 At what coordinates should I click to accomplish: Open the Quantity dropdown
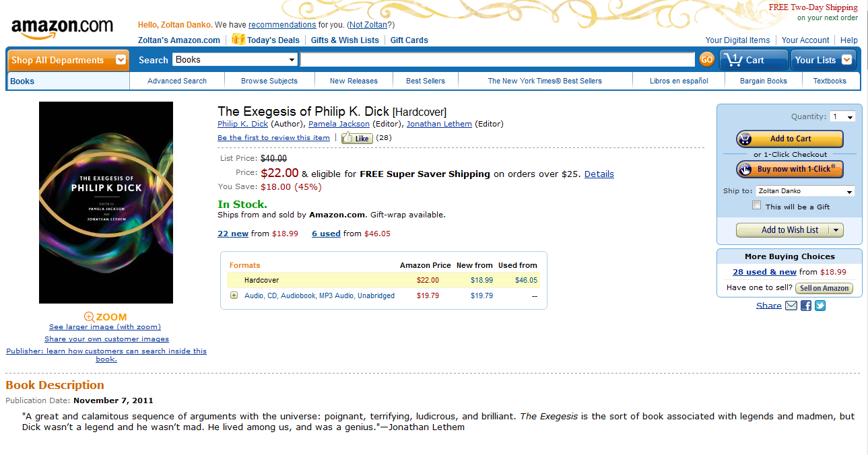tap(843, 117)
